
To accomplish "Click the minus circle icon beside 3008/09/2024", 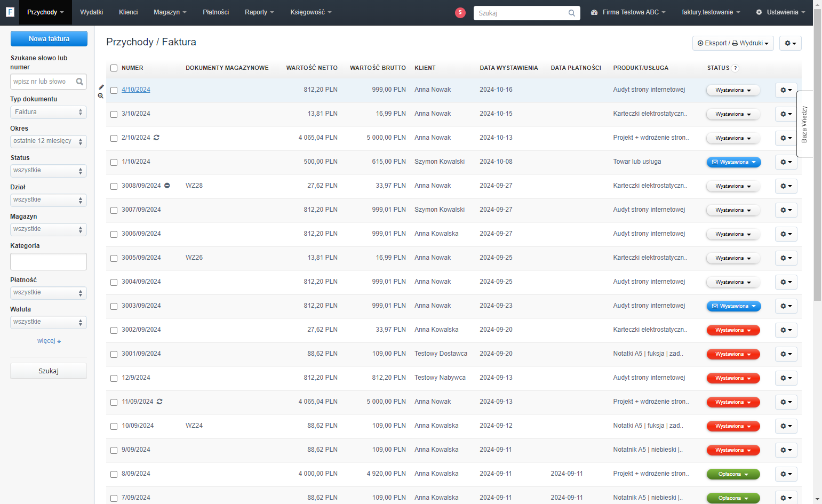I will (x=167, y=186).
